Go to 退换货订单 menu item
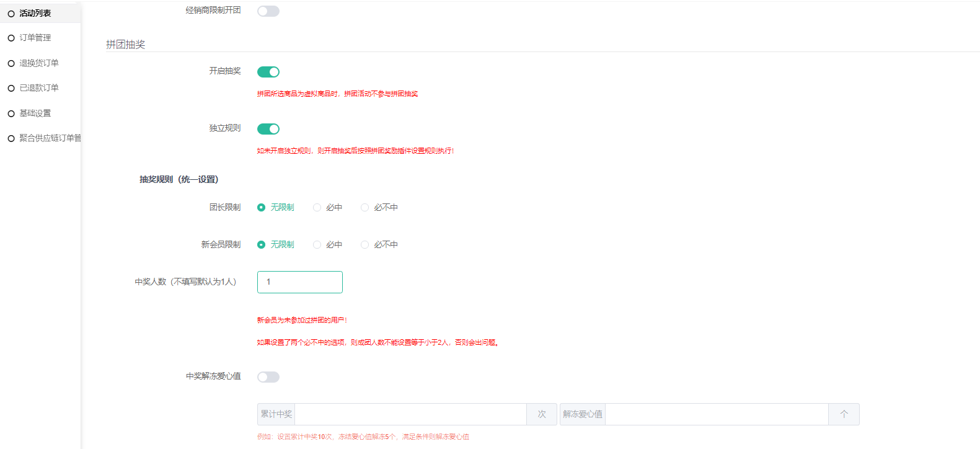980x449 pixels. tap(39, 63)
